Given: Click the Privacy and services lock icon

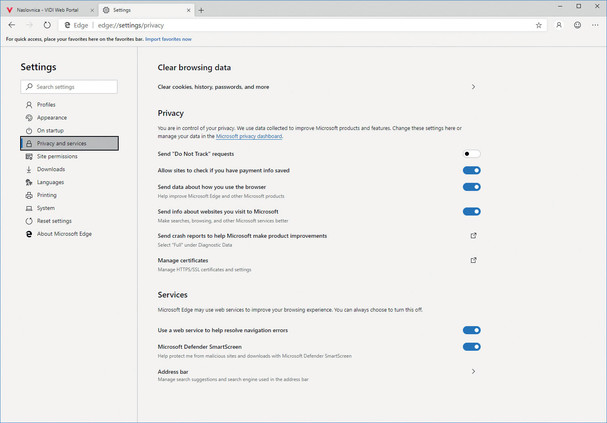Looking at the screenshot, I should [29, 144].
